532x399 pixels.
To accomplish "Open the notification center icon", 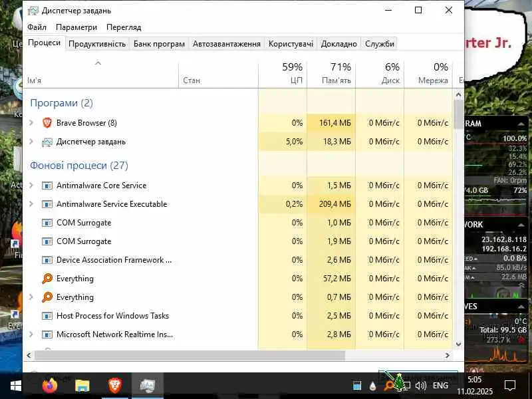I will pyautogui.click(x=510, y=386).
